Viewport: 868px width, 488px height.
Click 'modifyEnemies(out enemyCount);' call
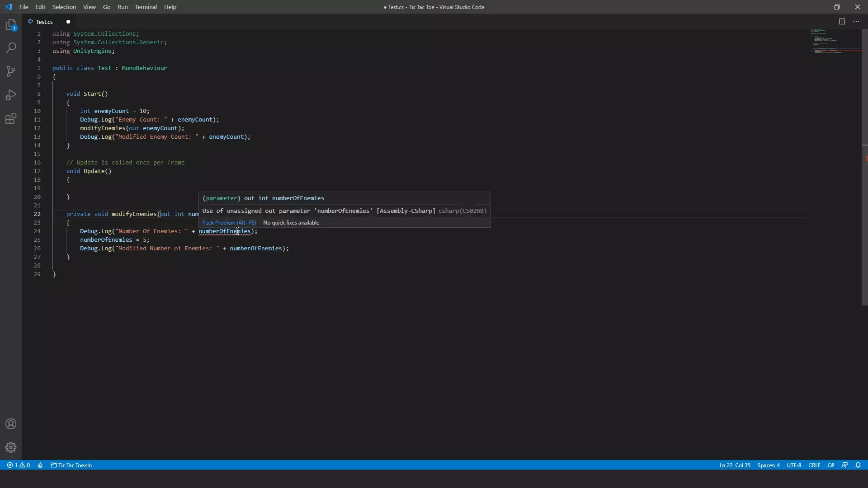click(132, 128)
